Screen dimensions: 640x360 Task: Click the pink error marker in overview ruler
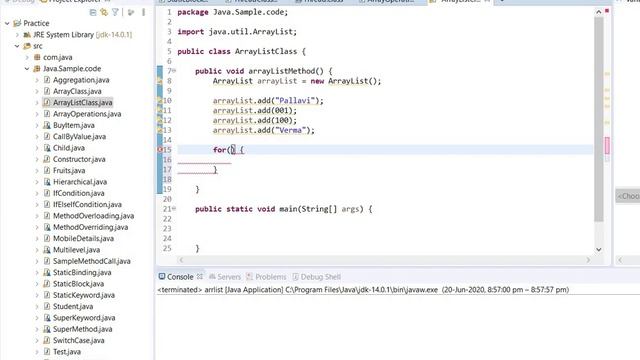click(607, 145)
